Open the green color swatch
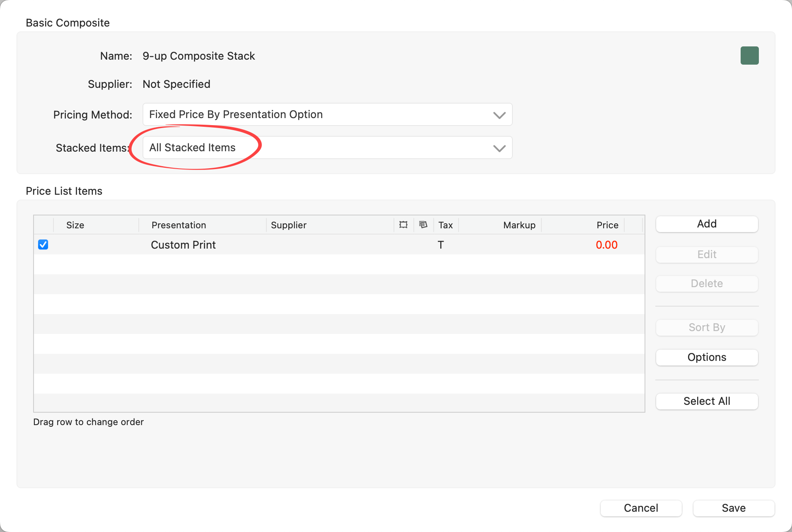Viewport: 792px width, 532px height. (749, 56)
